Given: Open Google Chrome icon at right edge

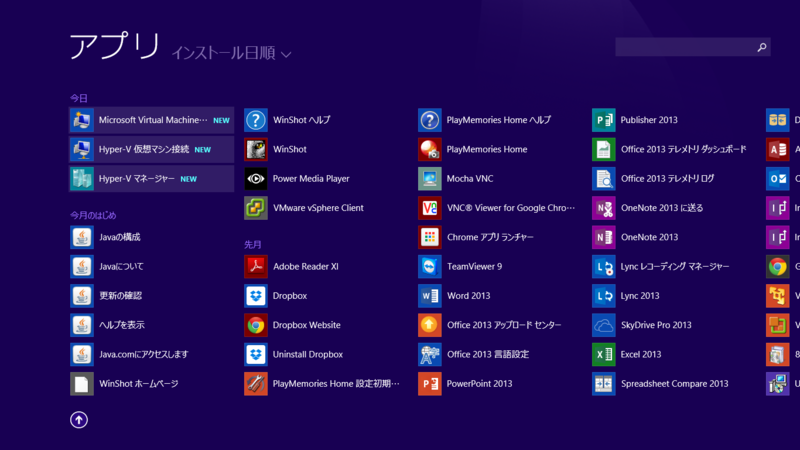Looking at the screenshot, I should 778,266.
